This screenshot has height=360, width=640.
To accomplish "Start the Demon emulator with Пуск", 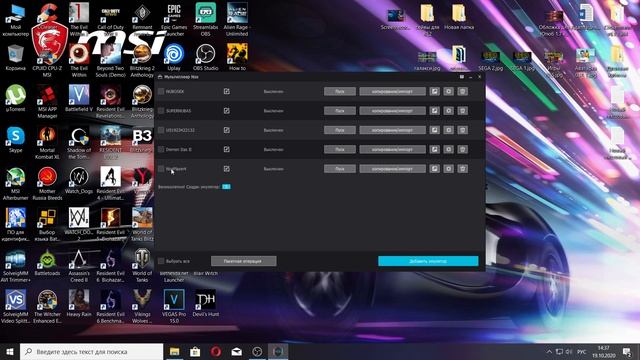I will click(x=340, y=149).
